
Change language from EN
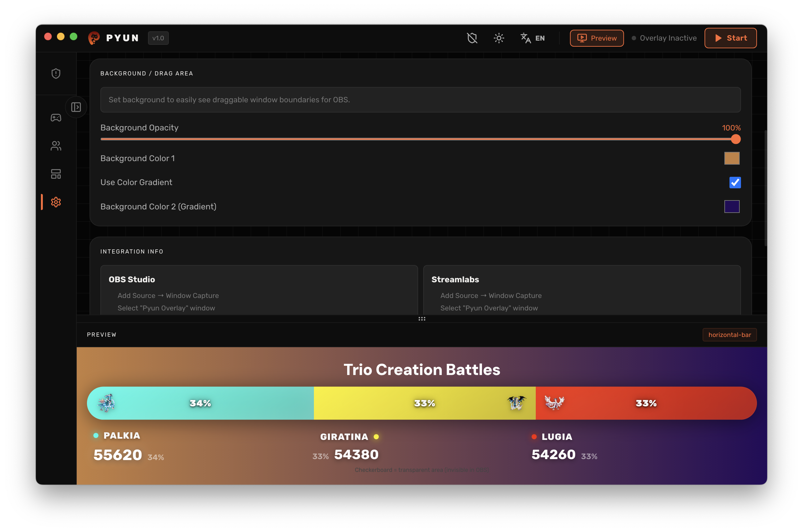pyautogui.click(x=533, y=38)
